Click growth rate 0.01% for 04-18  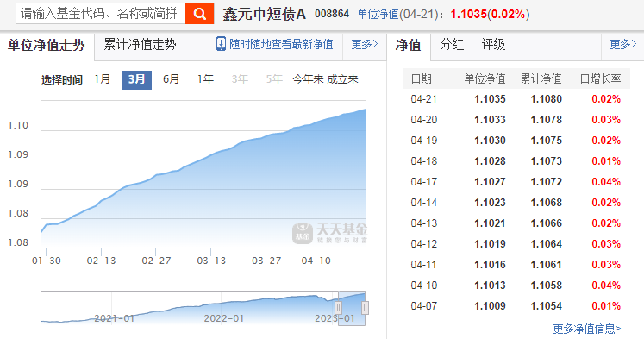pos(606,161)
